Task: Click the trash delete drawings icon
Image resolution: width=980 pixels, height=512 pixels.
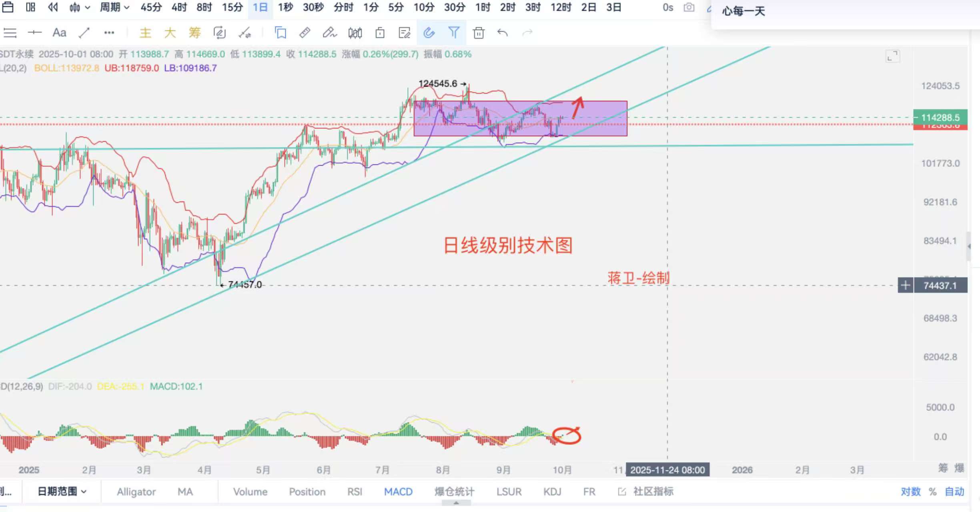Action: (478, 33)
